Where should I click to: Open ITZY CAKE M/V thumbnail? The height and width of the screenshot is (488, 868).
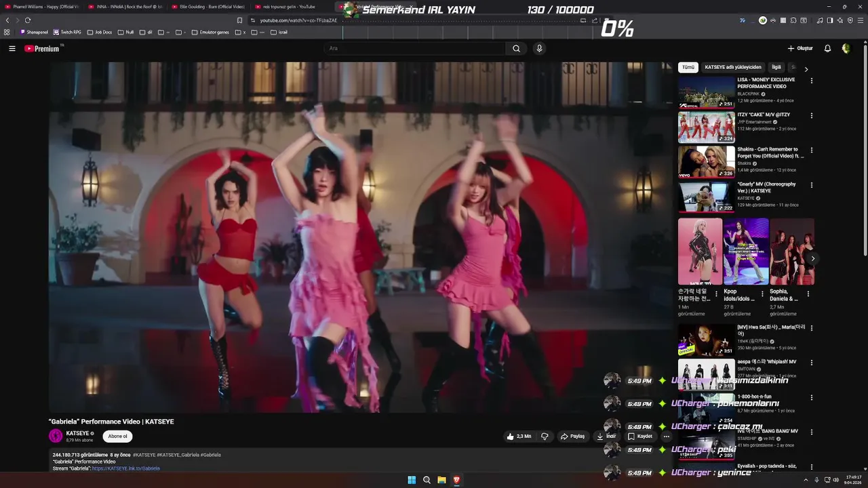pyautogui.click(x=706, y=127)
